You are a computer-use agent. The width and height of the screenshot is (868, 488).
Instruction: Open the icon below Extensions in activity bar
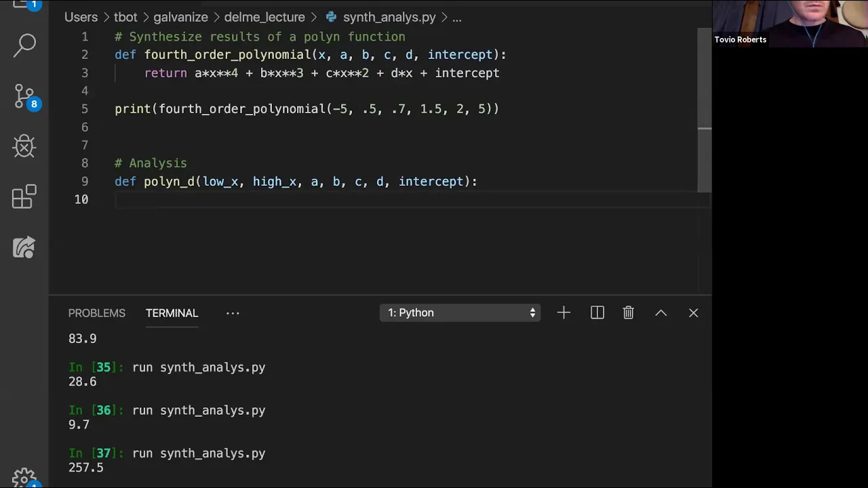coord(24,247)
